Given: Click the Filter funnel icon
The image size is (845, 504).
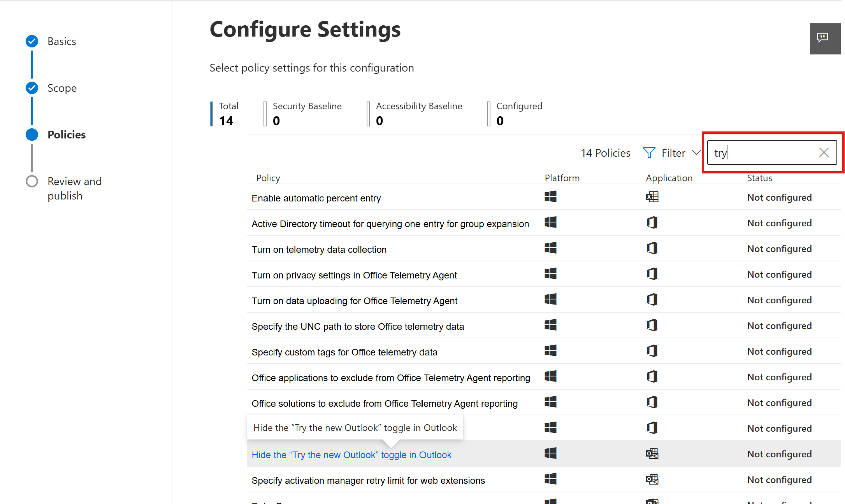Looking at the screenshot, I should click(x=649, y=153).
